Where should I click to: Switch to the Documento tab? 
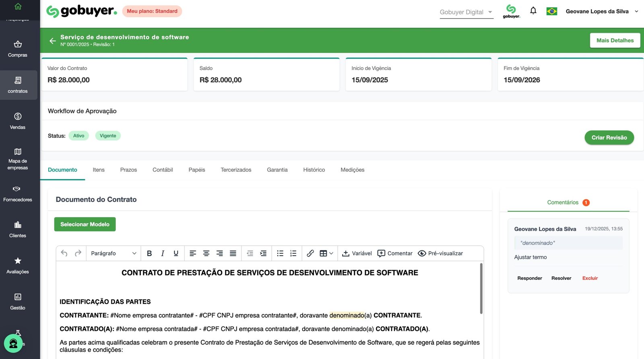62,170
